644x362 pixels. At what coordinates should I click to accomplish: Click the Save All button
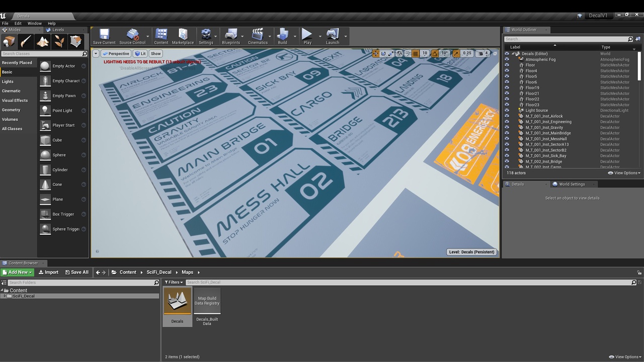tap(76, 272)
